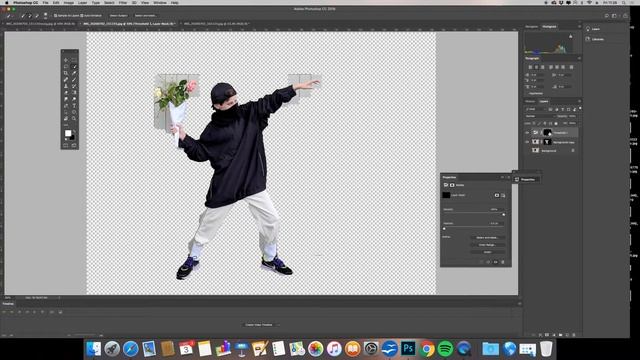Click Justify all in Paragraph panel
The width and height of the screenshot is (640, 360).
click(x=571, y=67)
